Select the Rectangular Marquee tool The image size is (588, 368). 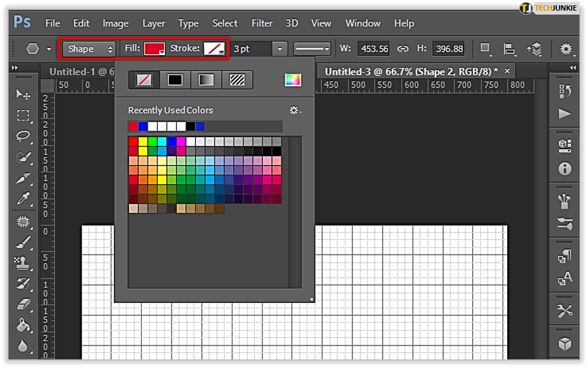click(x=23, y=115)
